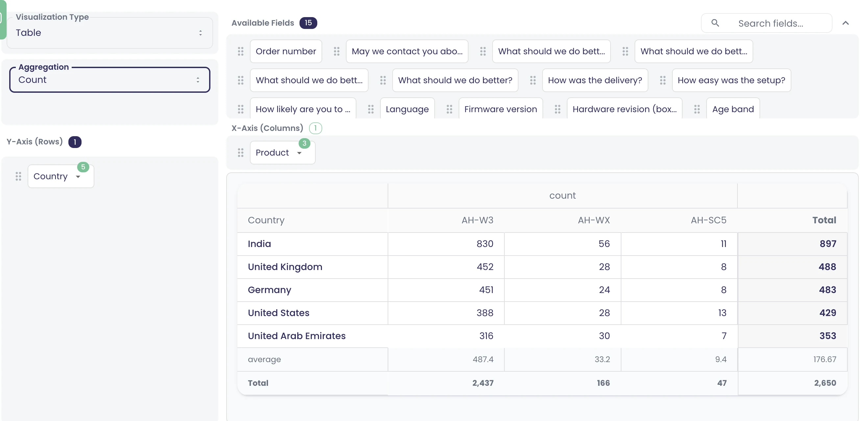Select the How easy was the setup? chip
868x421 pixels.
click(x=732, y=80)
